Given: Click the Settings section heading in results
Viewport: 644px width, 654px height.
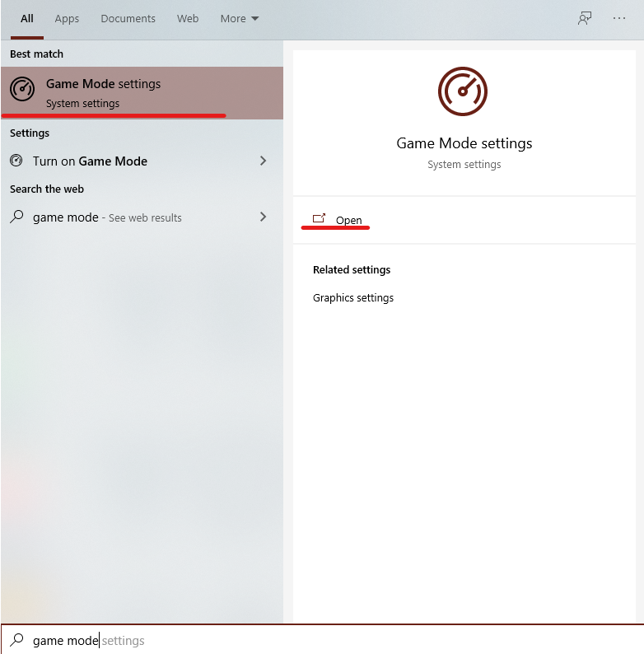Looking at the screenshot, I should point(30,133).
